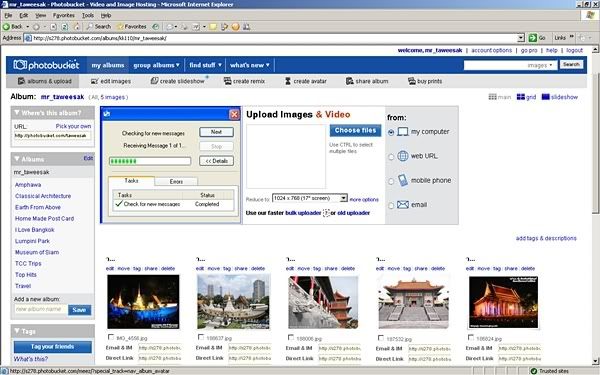Open Favorites star in toolbar
This screenshot has width=600, height=375.
click(120, 27)
